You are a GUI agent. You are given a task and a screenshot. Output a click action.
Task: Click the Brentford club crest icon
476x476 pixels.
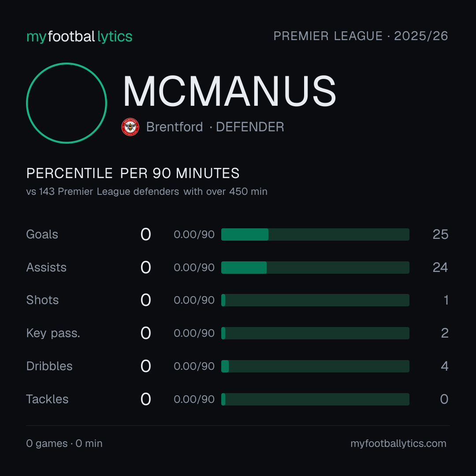coord(130,127)
